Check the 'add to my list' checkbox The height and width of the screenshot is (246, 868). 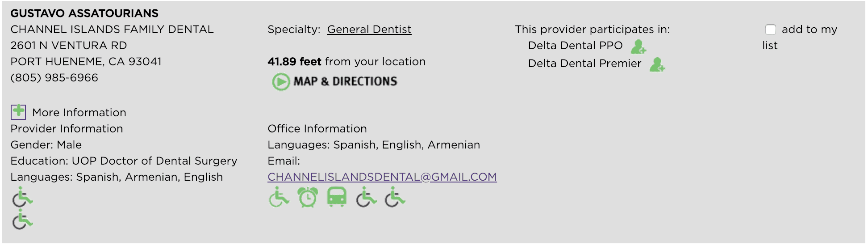click(771, 30)
